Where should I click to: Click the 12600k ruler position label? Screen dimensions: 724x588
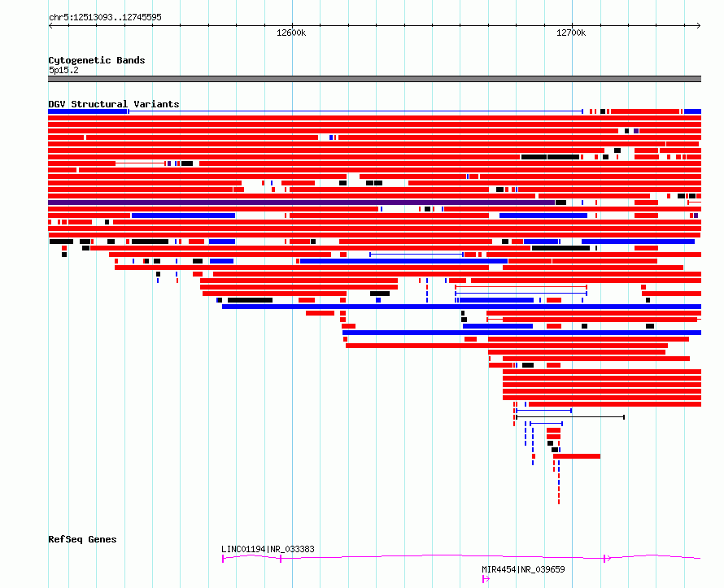tap(291, 33)
